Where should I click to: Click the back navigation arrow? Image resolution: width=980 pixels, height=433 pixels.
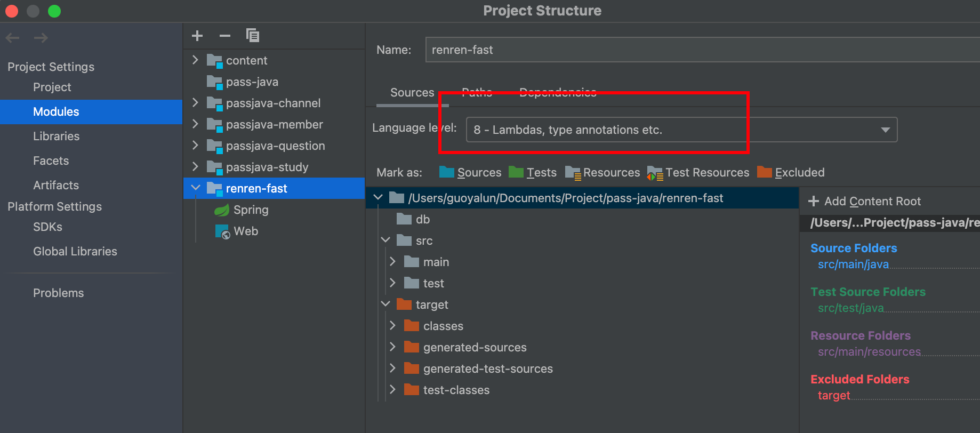tap(13, 38)
